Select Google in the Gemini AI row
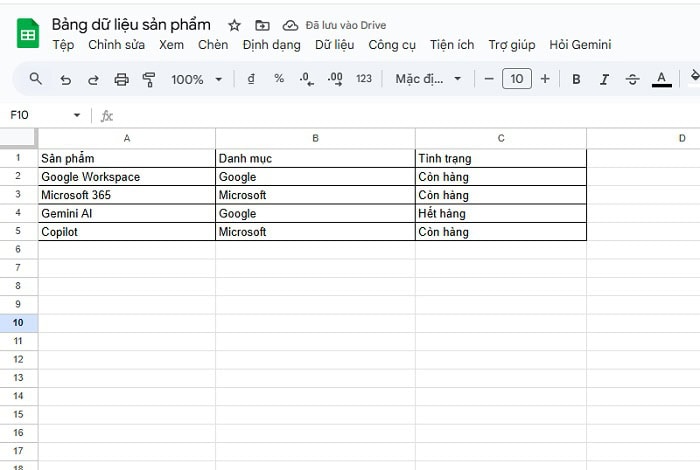Image resolution: width=700 pixels, height=470 pixels. pyautogui.click(x=315, y=213)
